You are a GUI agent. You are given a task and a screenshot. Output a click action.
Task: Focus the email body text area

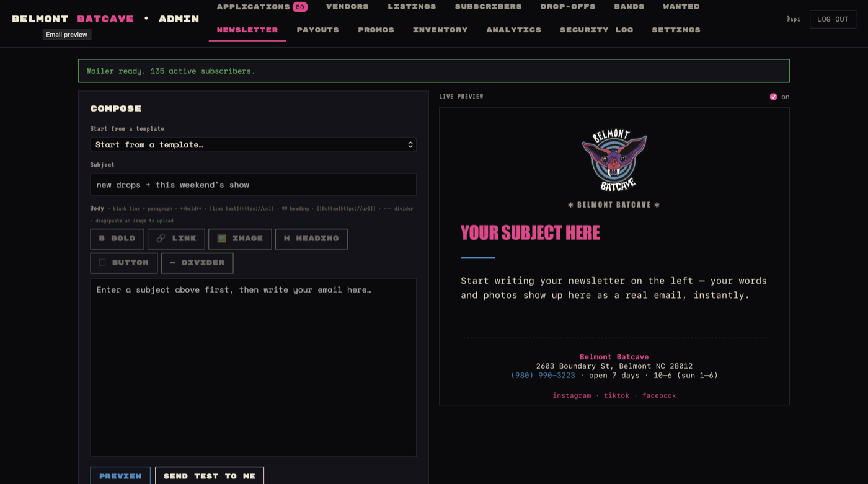pos(253,367)
